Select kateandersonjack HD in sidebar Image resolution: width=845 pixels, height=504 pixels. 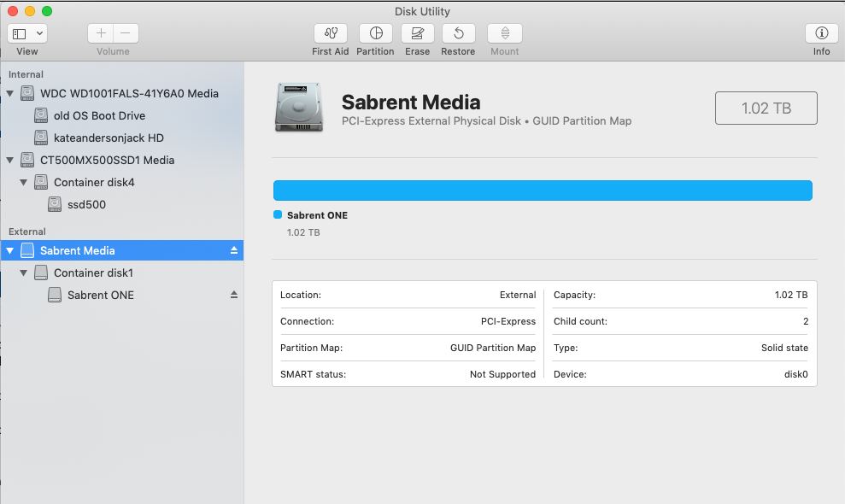pyautogui.click(x=109, y=138)
